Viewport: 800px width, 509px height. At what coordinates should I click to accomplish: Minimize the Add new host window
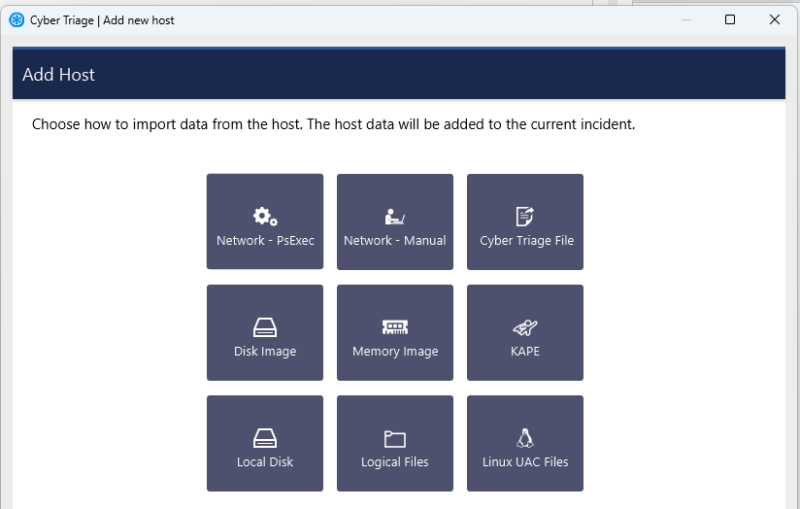coord(686,19)
